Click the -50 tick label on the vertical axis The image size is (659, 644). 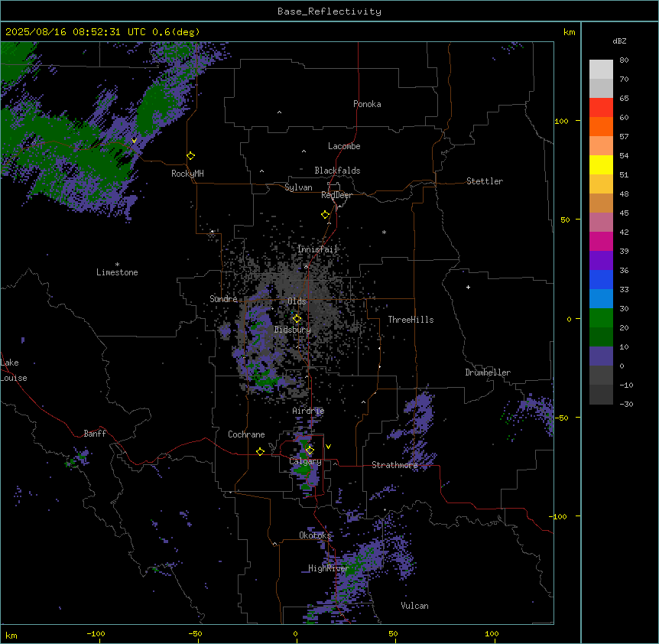point(561,418)
